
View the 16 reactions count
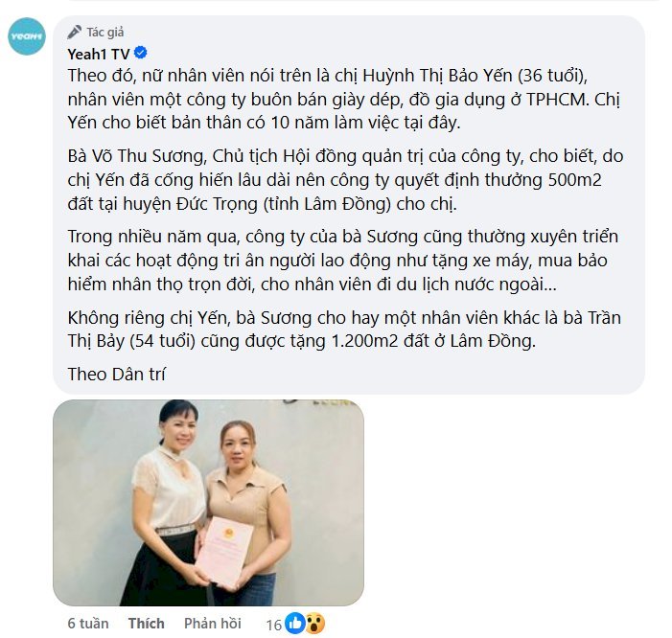point(273,625)
